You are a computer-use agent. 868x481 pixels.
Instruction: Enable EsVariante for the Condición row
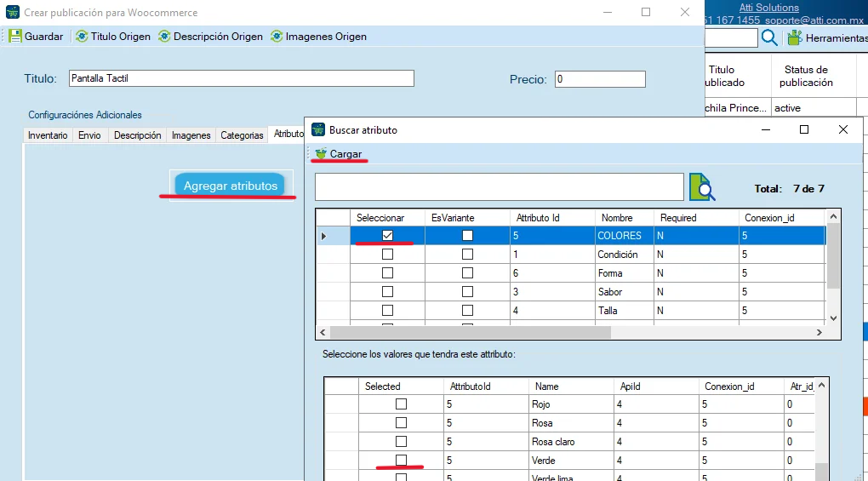pyautogui.click(x=468, y=254)
